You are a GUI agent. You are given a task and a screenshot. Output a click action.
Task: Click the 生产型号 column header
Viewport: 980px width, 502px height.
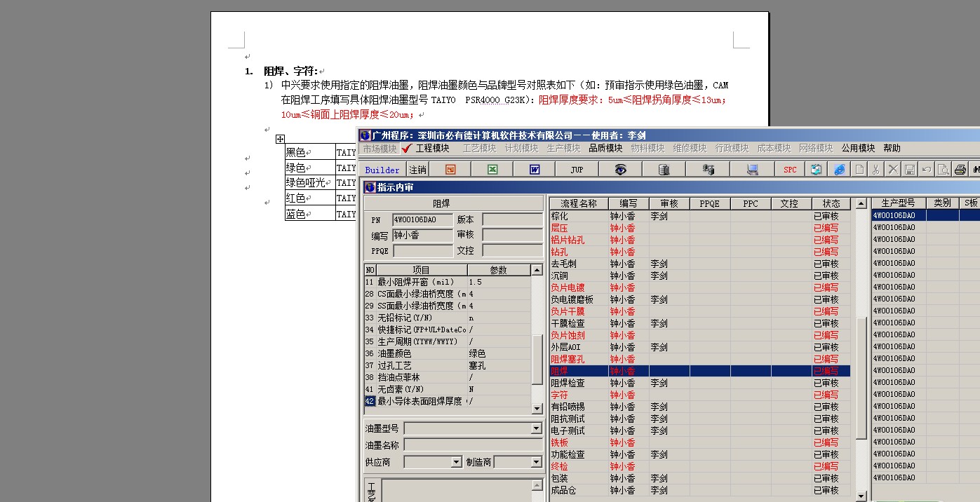[x=899, y=203]
